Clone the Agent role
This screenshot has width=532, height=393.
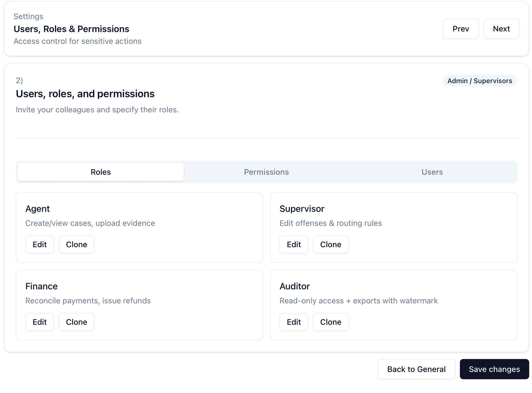[76, 244]
